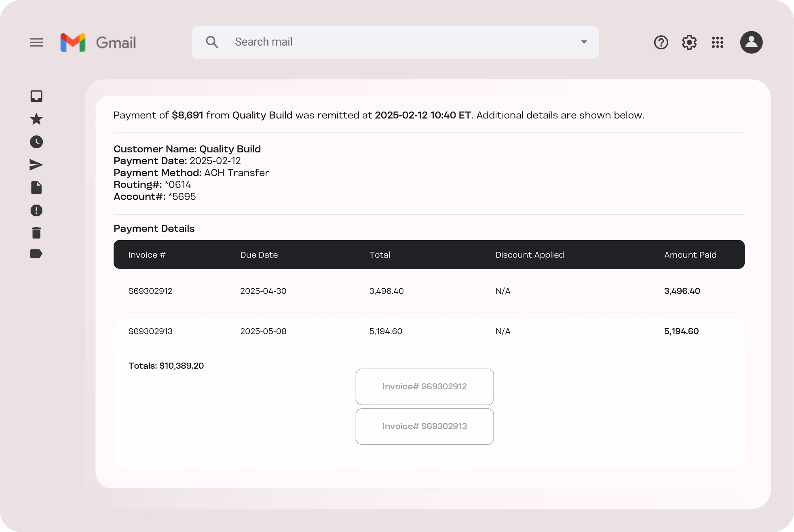Show Snoozed mail via the clock icon
Screen dimensions: 794x532
(x=36, y=142)
